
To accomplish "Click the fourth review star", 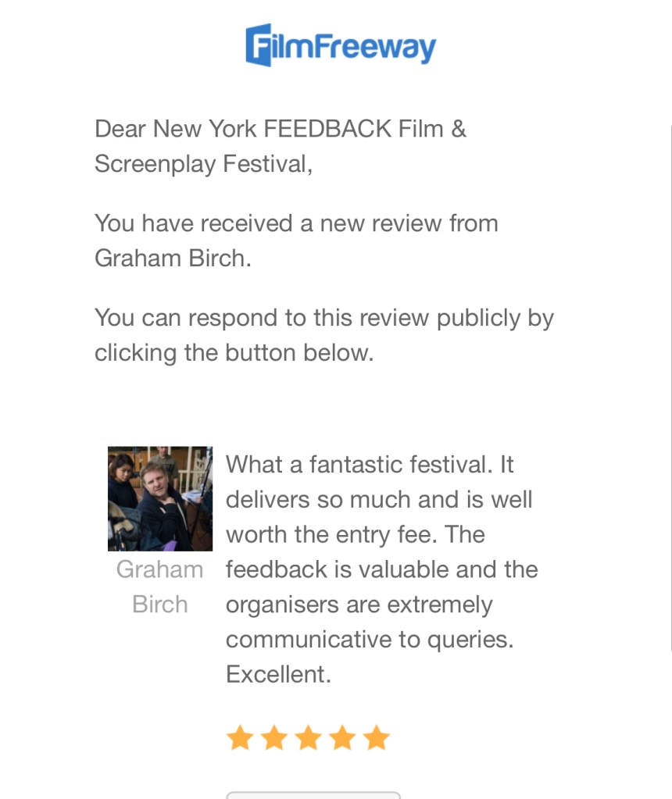I will pyautogui.click(x=342, y=737).
